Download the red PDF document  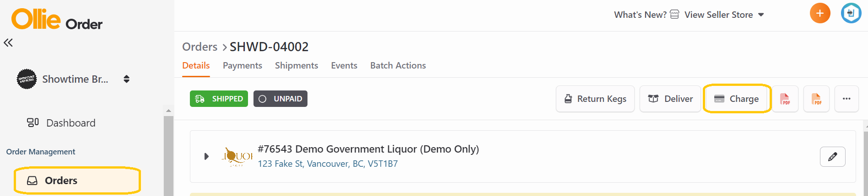click(x=785, y=99)
